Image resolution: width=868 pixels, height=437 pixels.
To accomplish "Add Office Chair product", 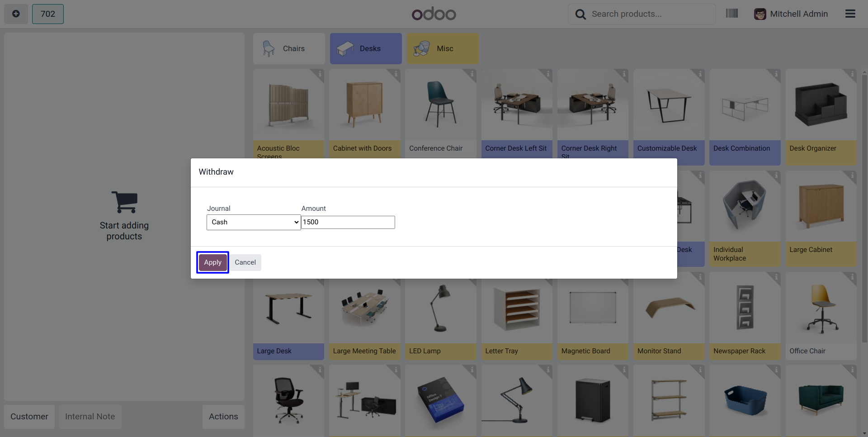I will [x=821, y=316].
